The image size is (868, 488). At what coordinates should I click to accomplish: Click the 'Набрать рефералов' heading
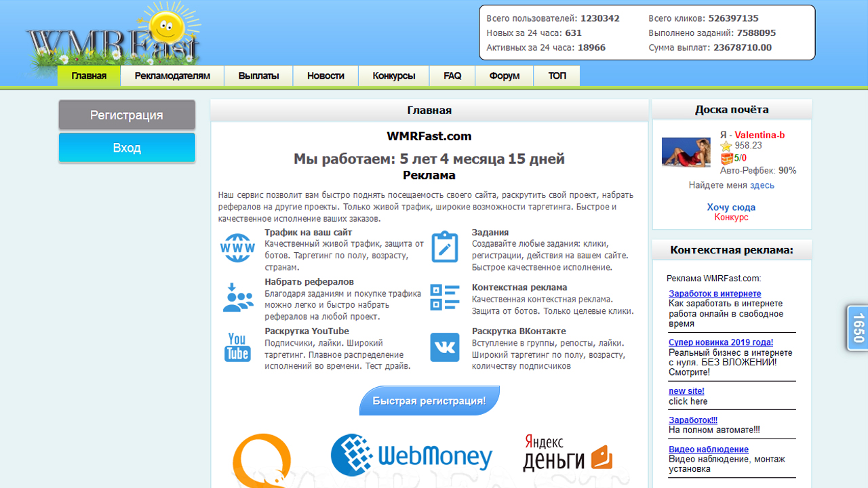309,282
